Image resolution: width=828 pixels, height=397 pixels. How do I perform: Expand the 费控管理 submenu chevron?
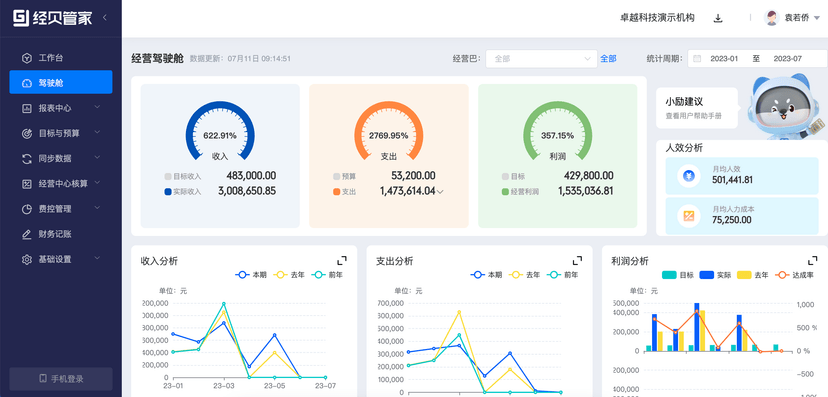97,208
